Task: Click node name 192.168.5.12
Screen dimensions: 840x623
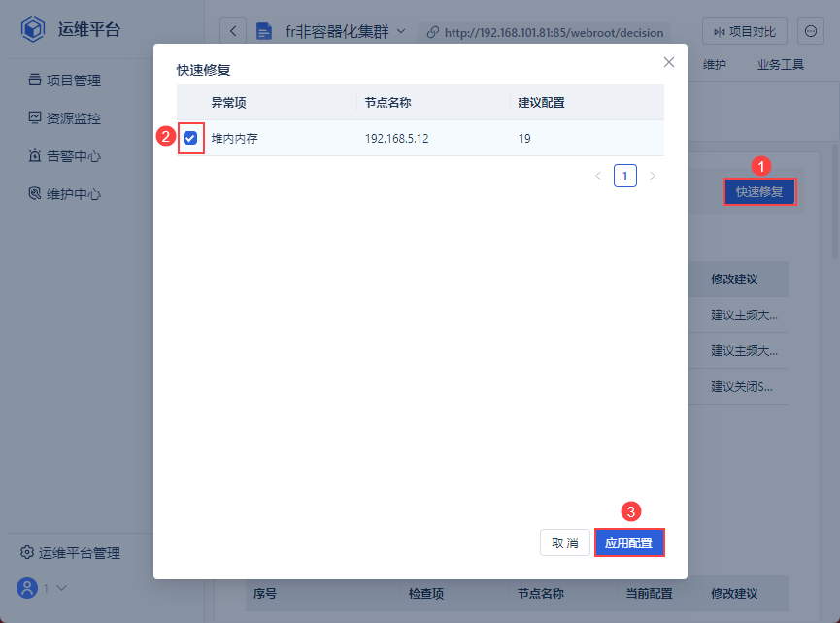Action: [x=396, y=139]
